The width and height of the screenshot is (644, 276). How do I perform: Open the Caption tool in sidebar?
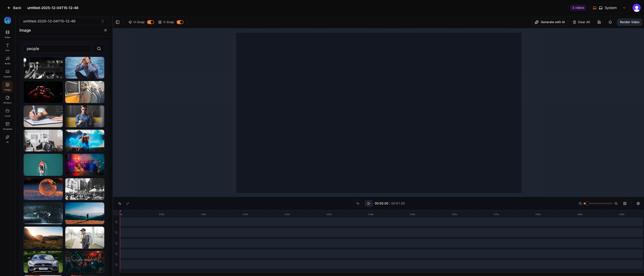pos(8,73)
